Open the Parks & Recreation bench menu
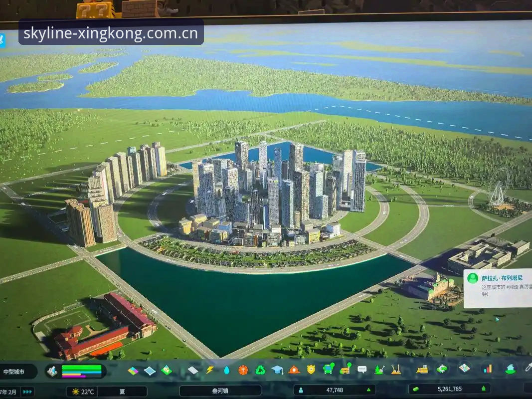Image resolution: width=532 pixels, height=399 pixels. (346, 369)
